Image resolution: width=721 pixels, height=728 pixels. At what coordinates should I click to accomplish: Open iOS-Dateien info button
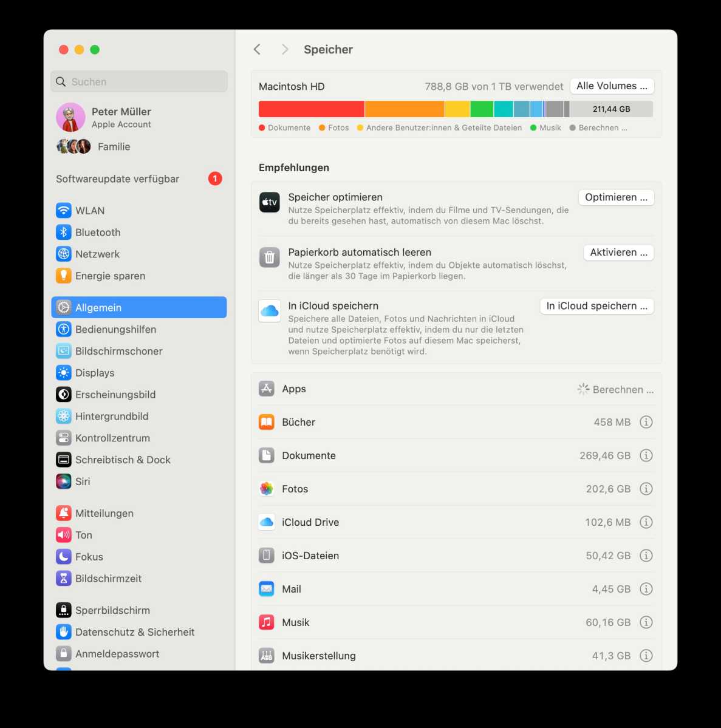click(646, 556)
